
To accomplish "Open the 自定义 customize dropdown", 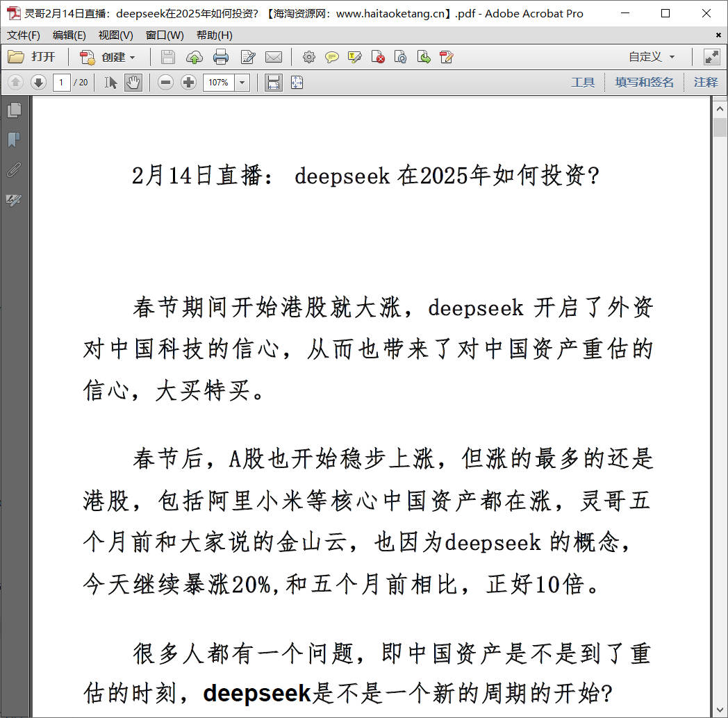I will pos(651,57).
